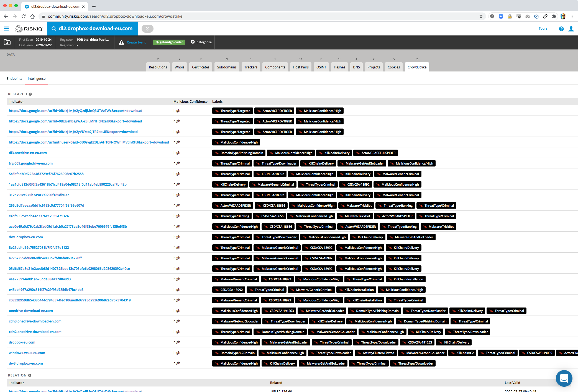Open the chat support bubble
The image size is (578, 392).
click(x=564, y=378)
